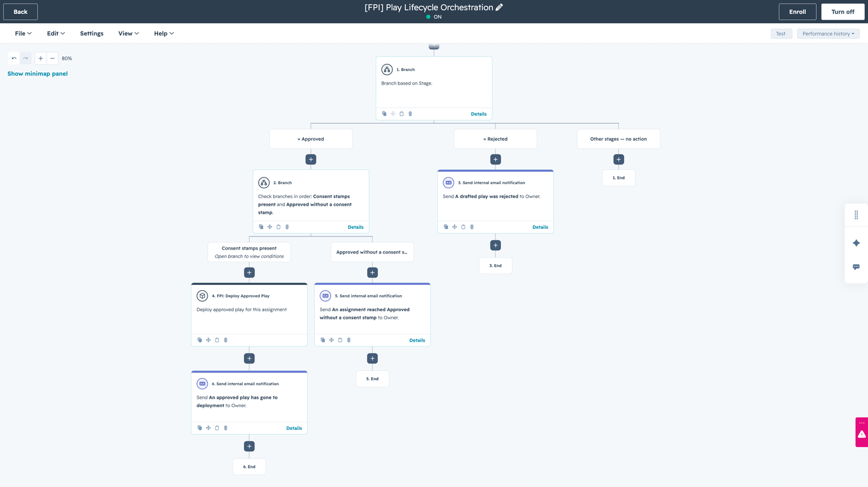Move the 4. FPI: Deploy Approved Play action

click(208, 340)
